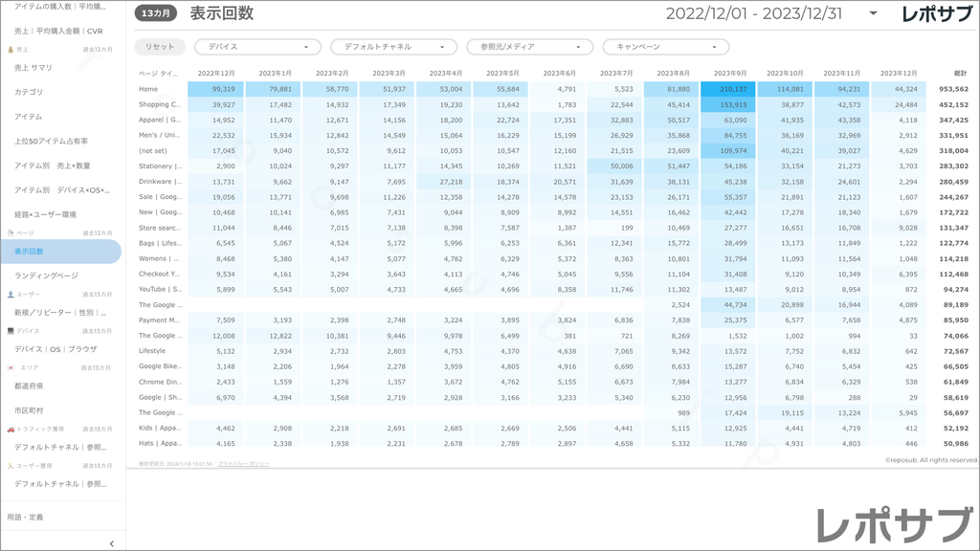This screenshot has width=980, height=551.
Task: Go to the ランディングページ report page
Action: [x=46, y=275]
